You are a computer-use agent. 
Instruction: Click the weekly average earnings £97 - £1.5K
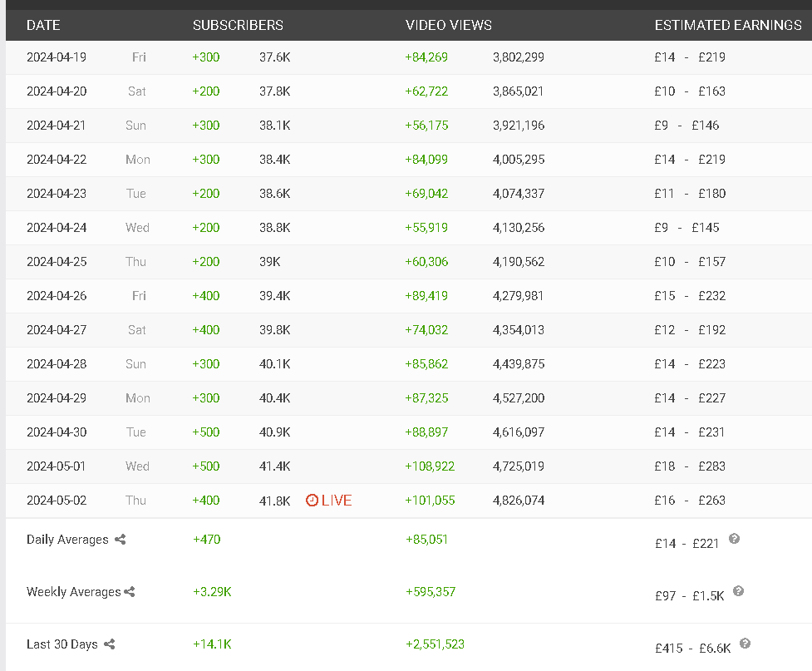click(689, 596)
